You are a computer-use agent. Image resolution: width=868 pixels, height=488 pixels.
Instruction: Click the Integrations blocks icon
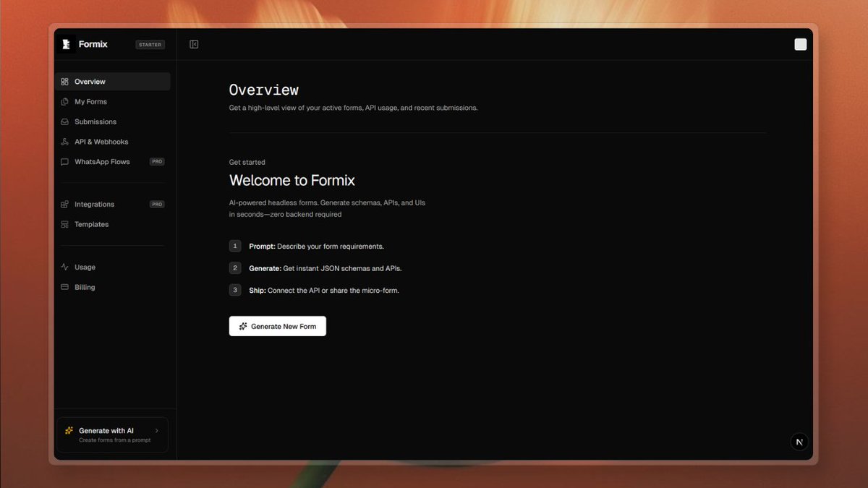[x=65, y=205]
